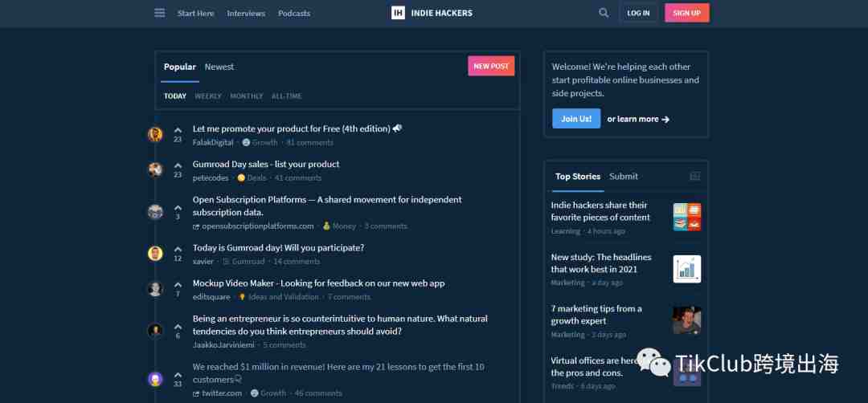Open 'Being an entrepreneur is so counterintuitive' post
The width and height of the screenshot is (868, 403).
point(340,325)
